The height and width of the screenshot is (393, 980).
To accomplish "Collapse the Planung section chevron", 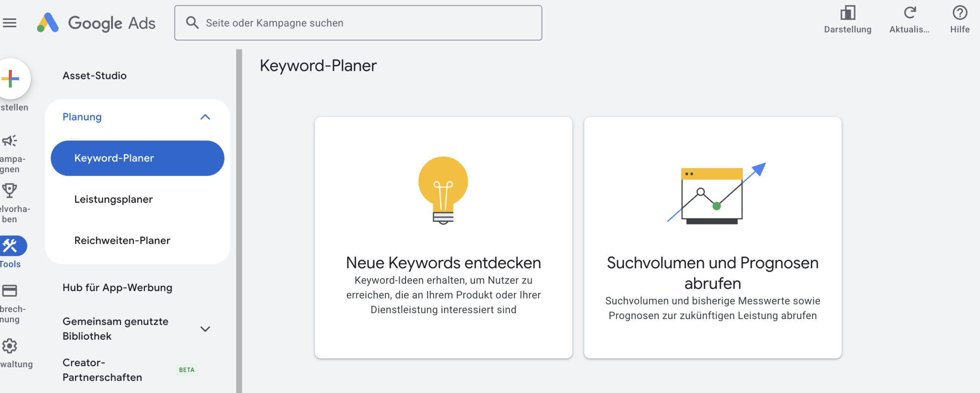I will (x=205, y=117).
